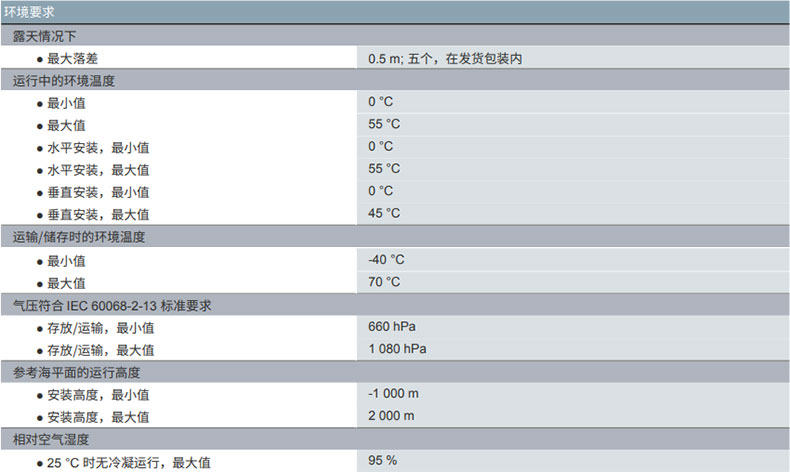The image size is (790, 472).
Task: Select the 参考海平面的运行高度 section header
Action: click(76, 372)
